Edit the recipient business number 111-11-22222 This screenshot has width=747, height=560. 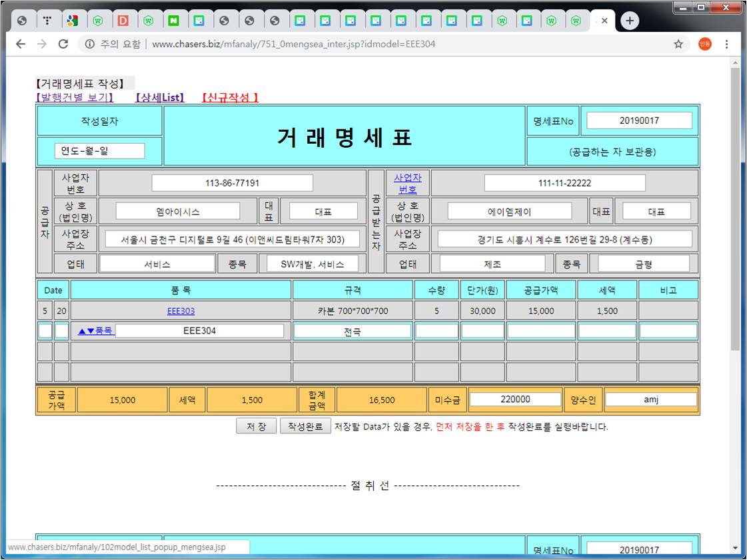click(565, 183)
